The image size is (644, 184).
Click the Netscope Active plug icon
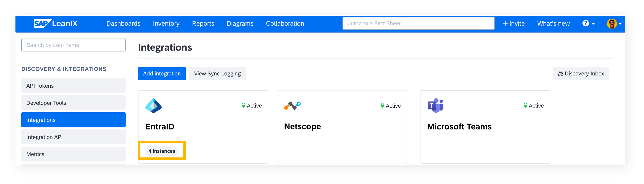point(382,106)
